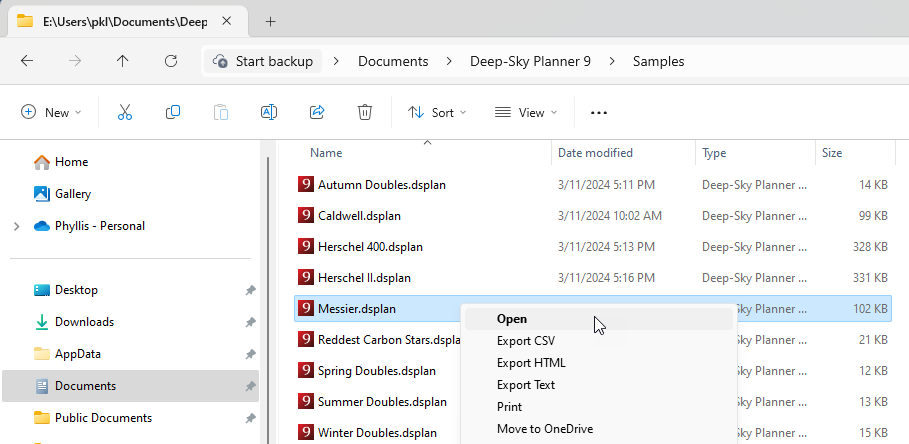Viewport: 909px width, 444px height.
Task: Open a new tab with plus button
Action: 270,21
